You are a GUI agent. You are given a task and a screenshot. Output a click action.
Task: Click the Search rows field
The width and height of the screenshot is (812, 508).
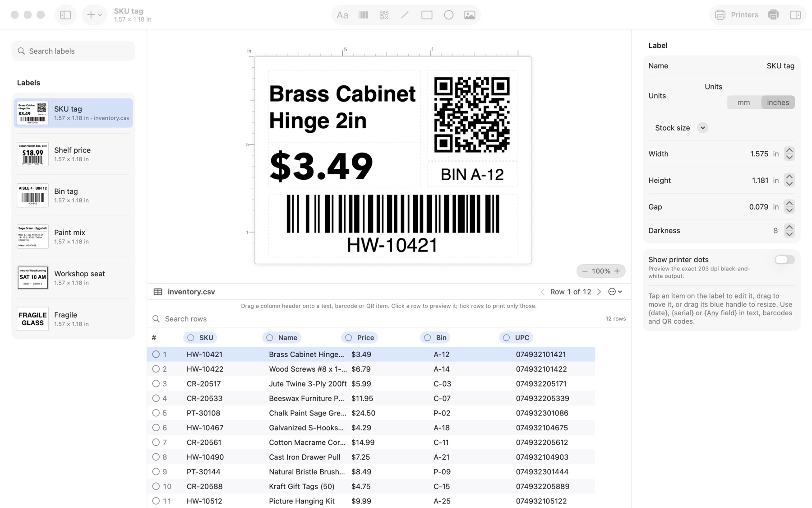click(378, 319)
